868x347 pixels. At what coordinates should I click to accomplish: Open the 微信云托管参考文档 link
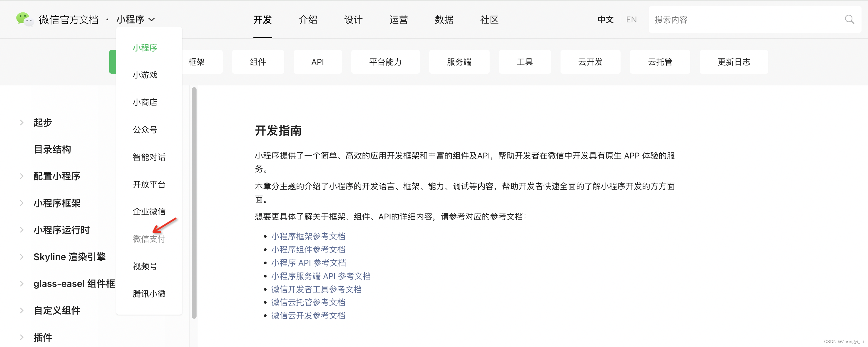308,302
